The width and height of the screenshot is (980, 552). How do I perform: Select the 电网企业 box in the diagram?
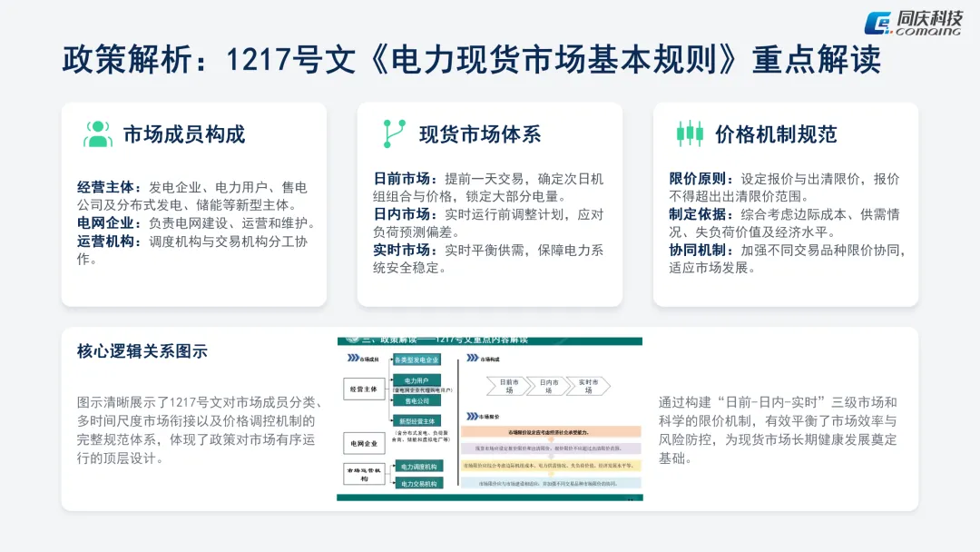coord(364,443)
